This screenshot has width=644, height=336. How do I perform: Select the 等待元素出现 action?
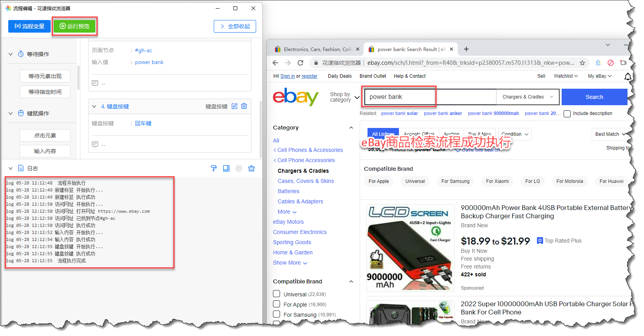(45, 76)
